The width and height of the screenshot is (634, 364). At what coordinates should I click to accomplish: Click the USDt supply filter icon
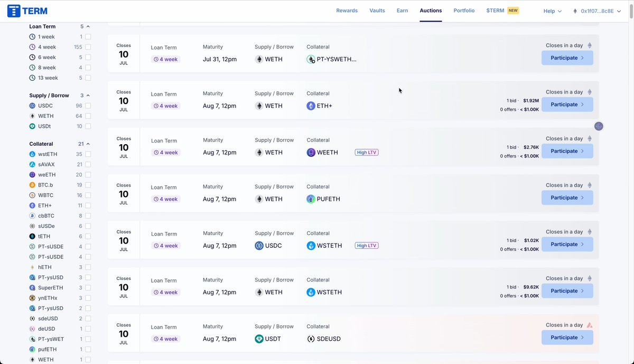(x=33, y=126)
